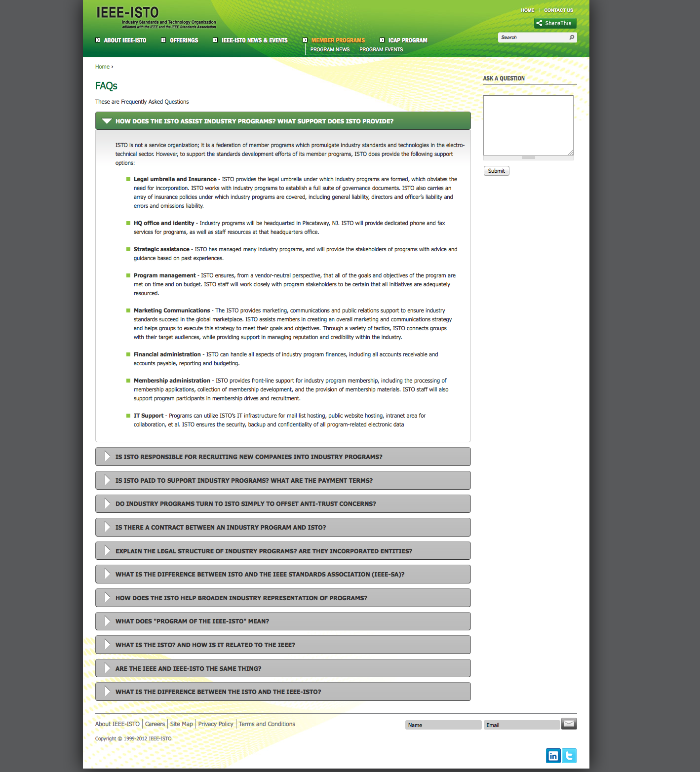
Task: Expand 'Is ISTO responsible for recruiting new companies' FAQ
Action: pos(283,457)
